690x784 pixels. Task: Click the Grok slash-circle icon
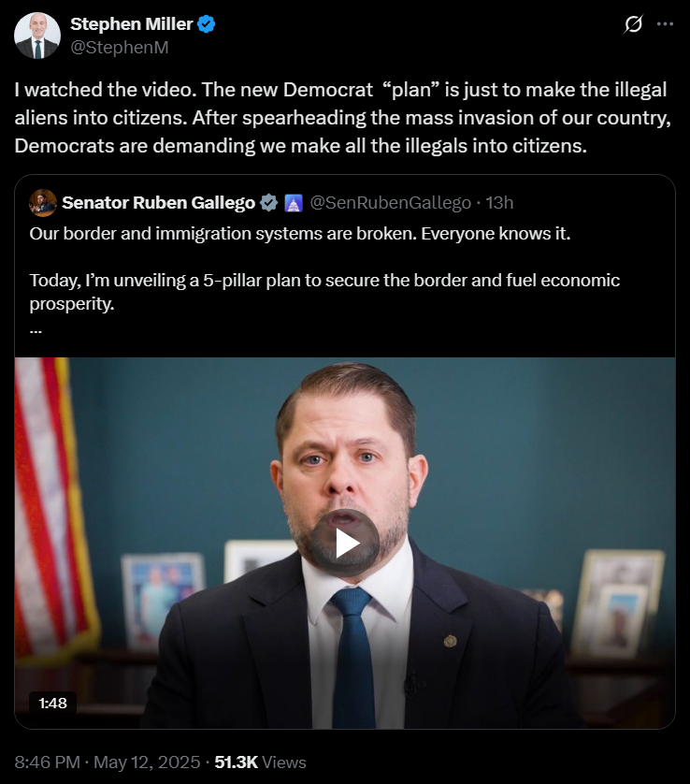pyautogui.click(x=633, y=23)
